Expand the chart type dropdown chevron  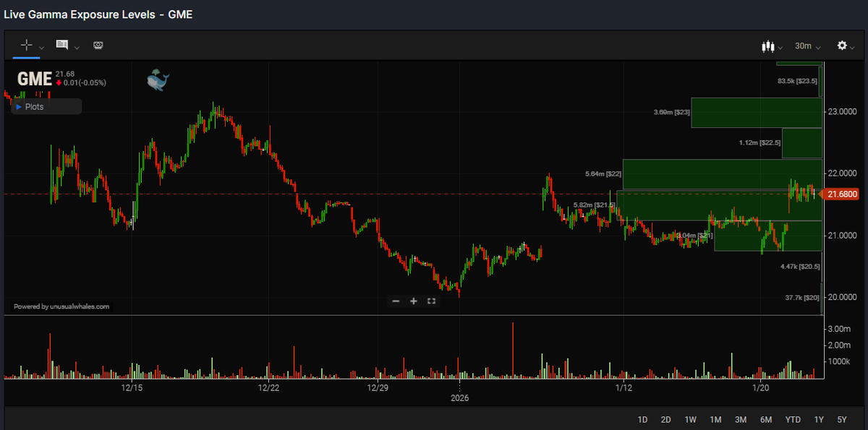click(780, 48)
